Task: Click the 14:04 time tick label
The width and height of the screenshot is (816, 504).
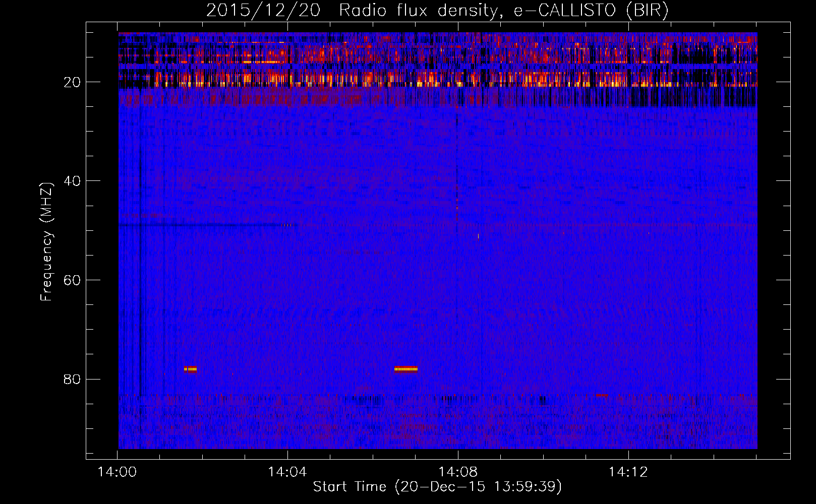Action: [x=287, y=472]
